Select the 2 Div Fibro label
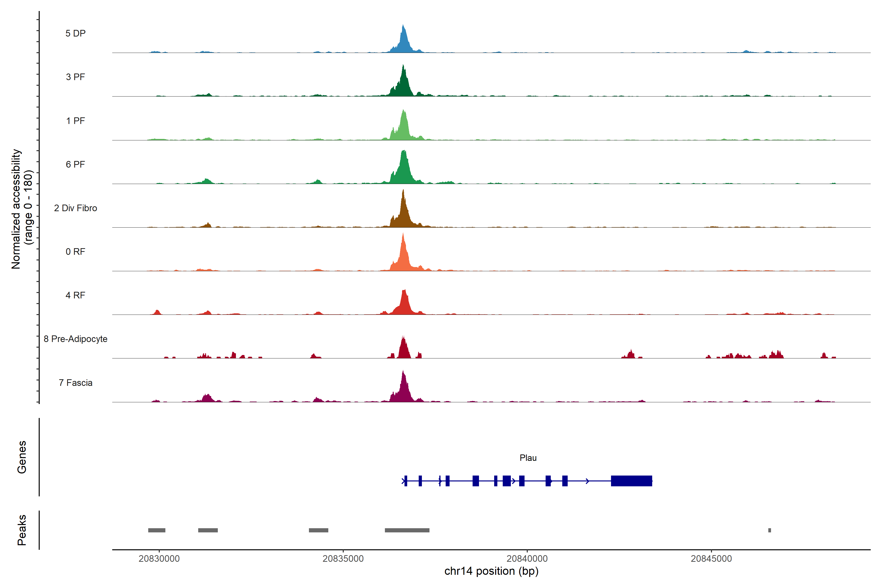Image resolution: width=882 pixels, height=588 pixels. (75, 208)
